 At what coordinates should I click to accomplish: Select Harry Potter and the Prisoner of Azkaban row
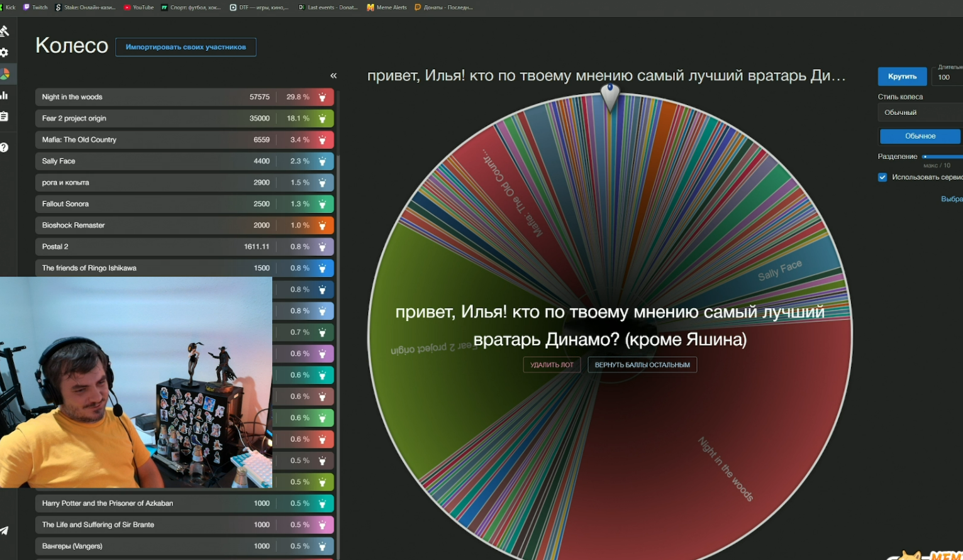[x=184, y=503]
